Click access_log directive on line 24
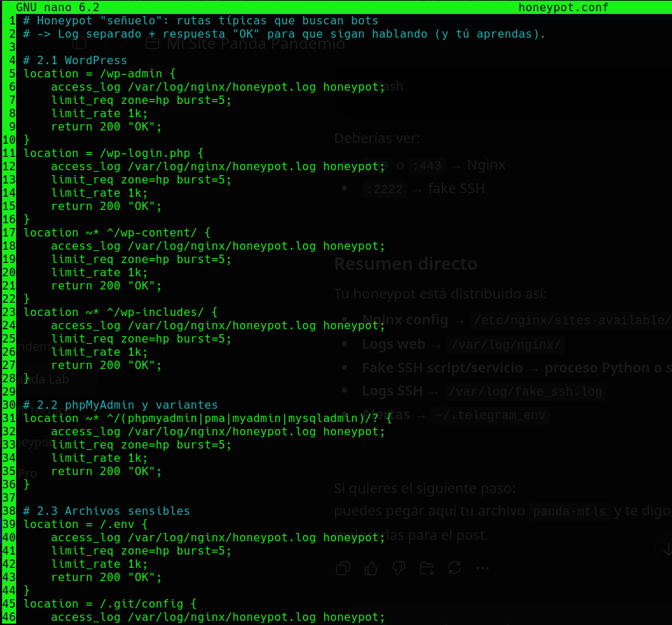This screenshot has height=625, width=672. [218, 326]
